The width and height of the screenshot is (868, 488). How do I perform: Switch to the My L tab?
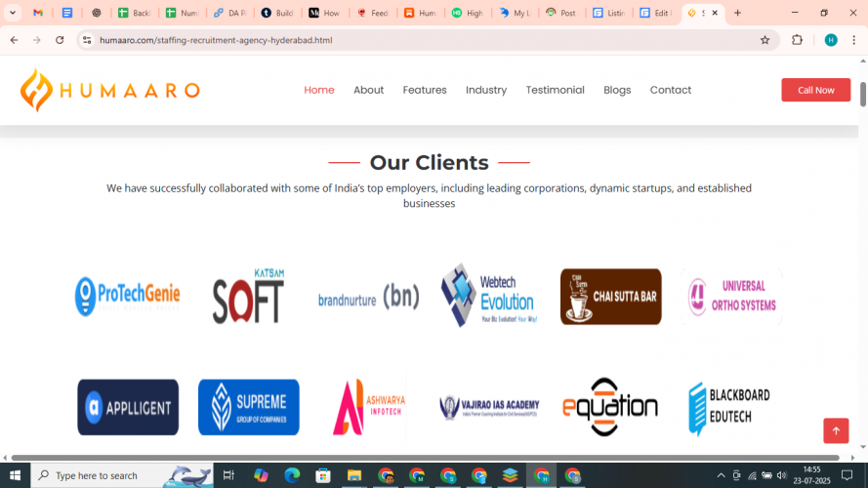pos(516,12)
